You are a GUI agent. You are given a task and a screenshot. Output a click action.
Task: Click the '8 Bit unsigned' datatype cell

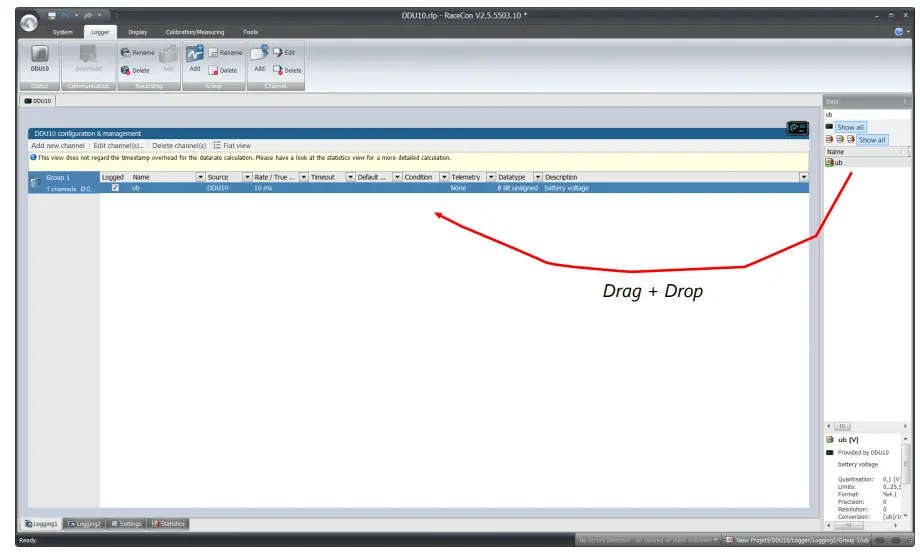click(x=518, y=188)
